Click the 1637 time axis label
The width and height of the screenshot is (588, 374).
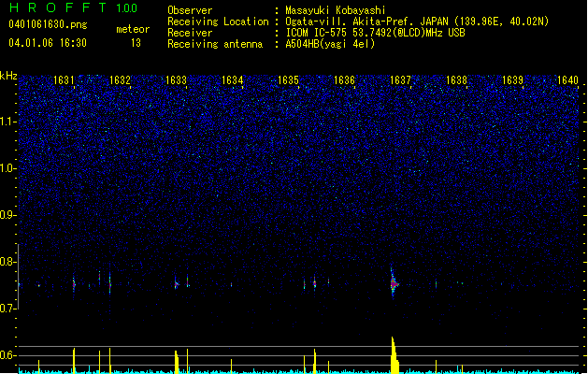click(x=400, y=80)
